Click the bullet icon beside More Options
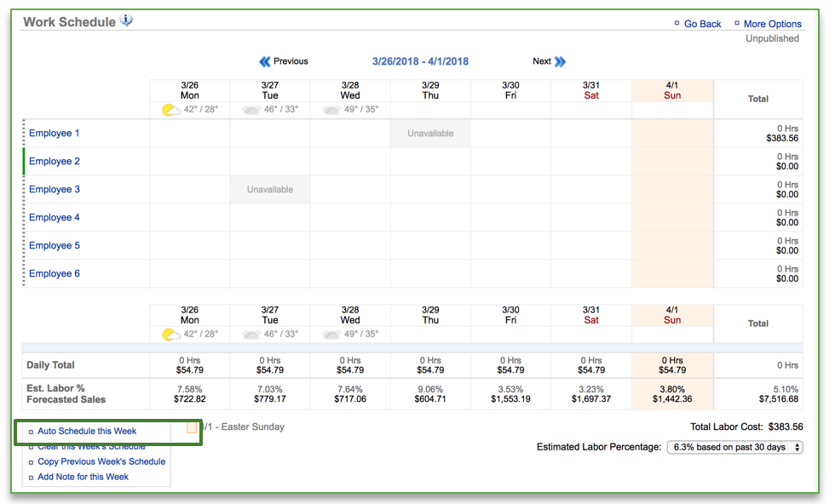Viewport: 835px width, 504px height. pos(736,24)
